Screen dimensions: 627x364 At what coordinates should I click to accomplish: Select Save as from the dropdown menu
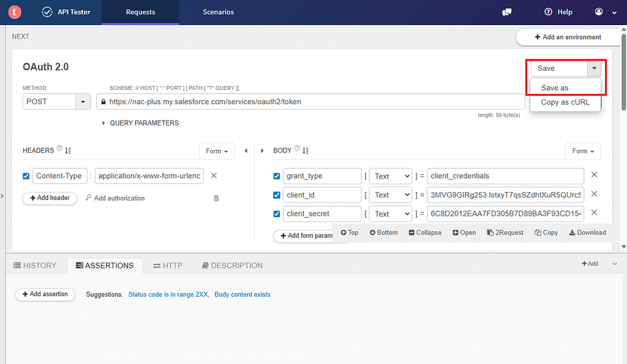tap(555, 88)
